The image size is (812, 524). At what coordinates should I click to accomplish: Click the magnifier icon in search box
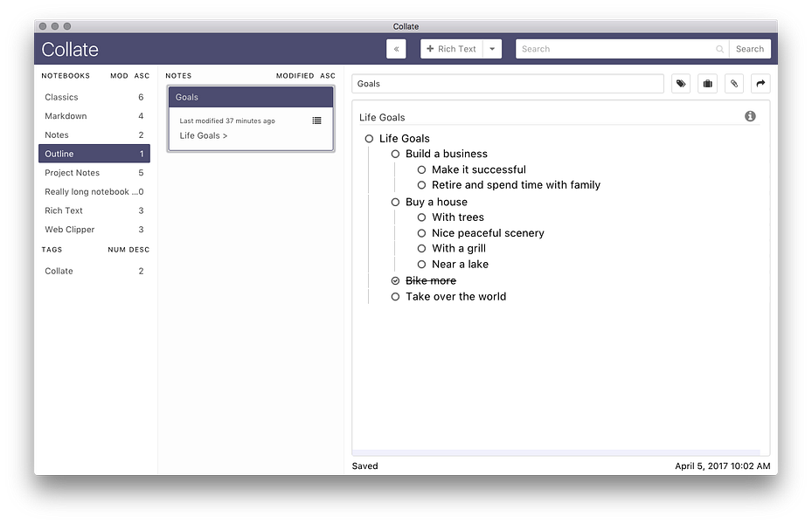tap(719, 49)
